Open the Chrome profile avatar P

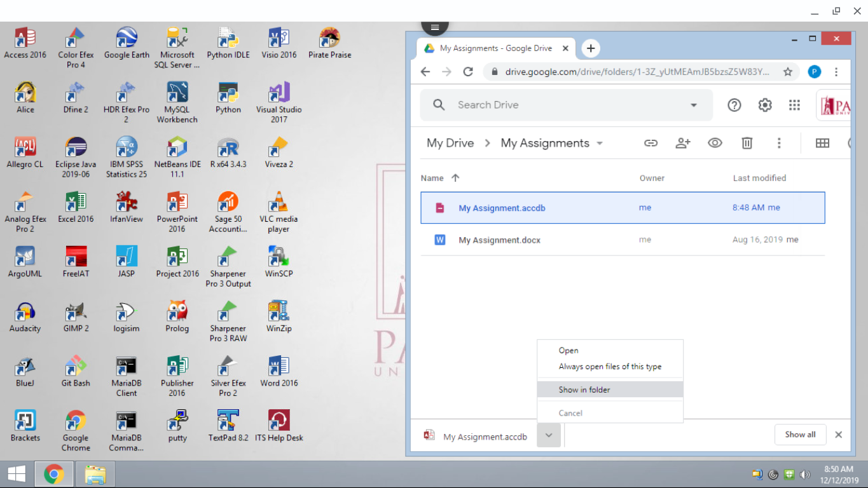tap(815, 72)
